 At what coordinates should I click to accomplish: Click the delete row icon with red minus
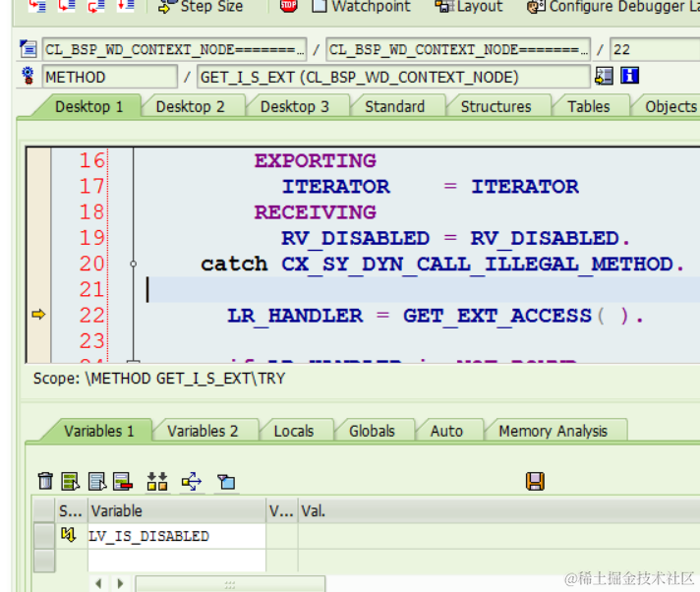point(123,481)
